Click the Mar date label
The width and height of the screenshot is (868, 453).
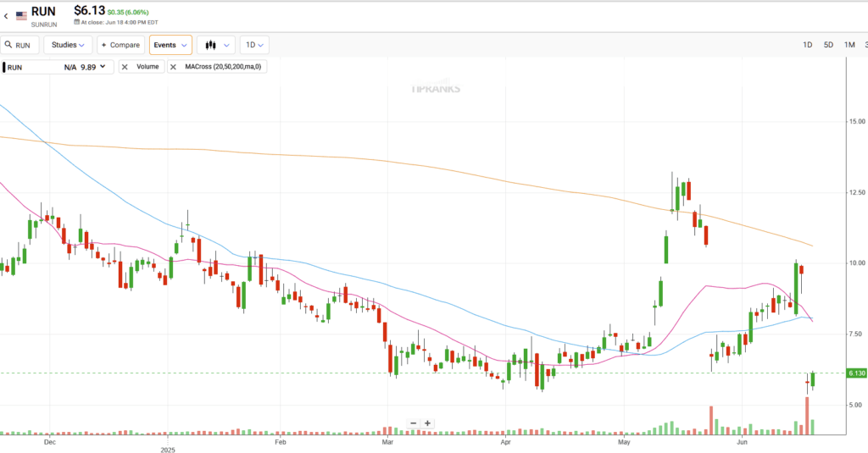click(387, 442)
